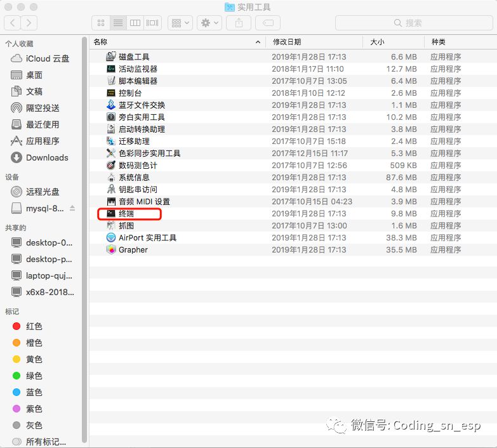Viewport: 497px width, 448px height.
Task: Filter by the 蓝色 blue tag
Action: (x=27, y=392)
